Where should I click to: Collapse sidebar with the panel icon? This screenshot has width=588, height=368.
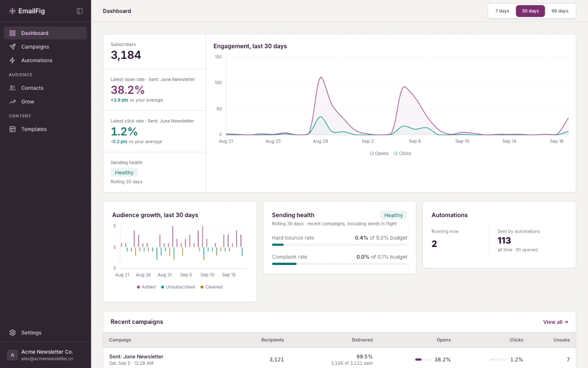[x=80, y=11]
